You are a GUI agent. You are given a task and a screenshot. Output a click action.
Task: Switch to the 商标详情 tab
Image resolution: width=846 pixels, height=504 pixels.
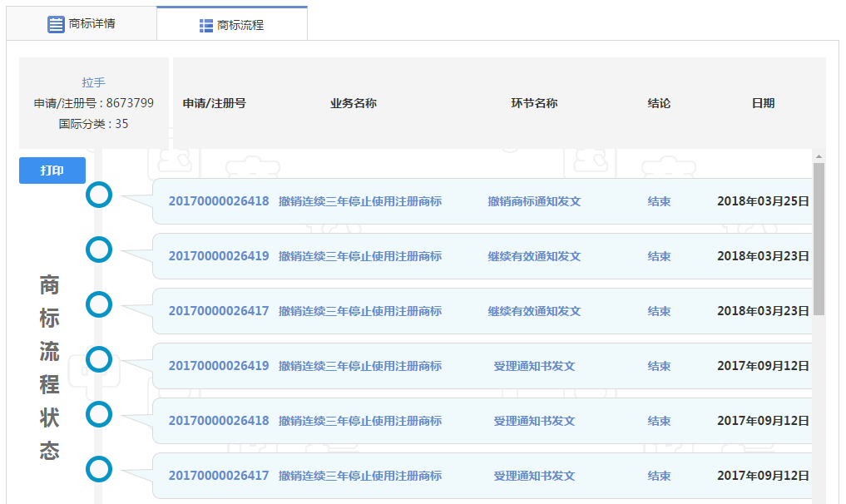click(x=82, y=24)
